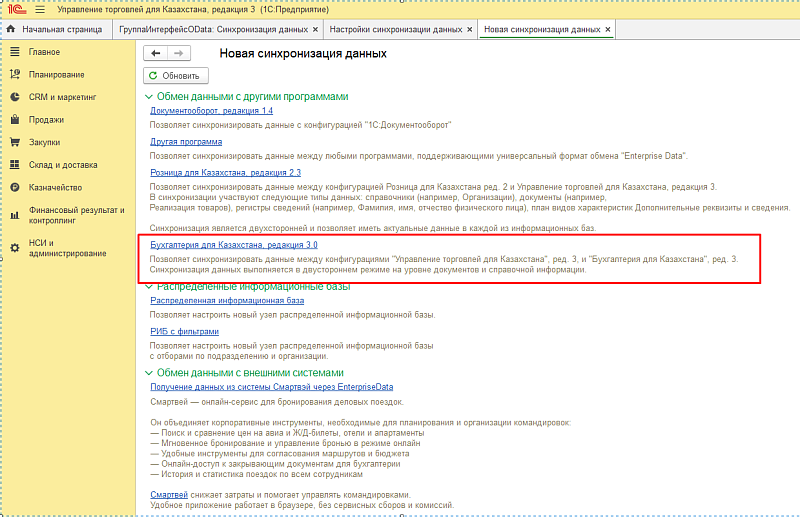Open CRM и маркетинг pie chart icon
Image resolution: width=800 pixels, height=517 pixels.
15,97
